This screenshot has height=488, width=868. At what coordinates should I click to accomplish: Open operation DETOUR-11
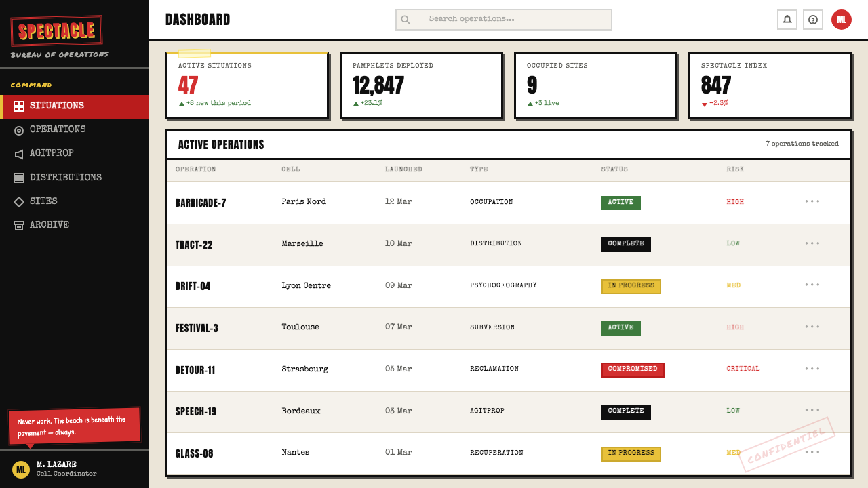[195, 370]
